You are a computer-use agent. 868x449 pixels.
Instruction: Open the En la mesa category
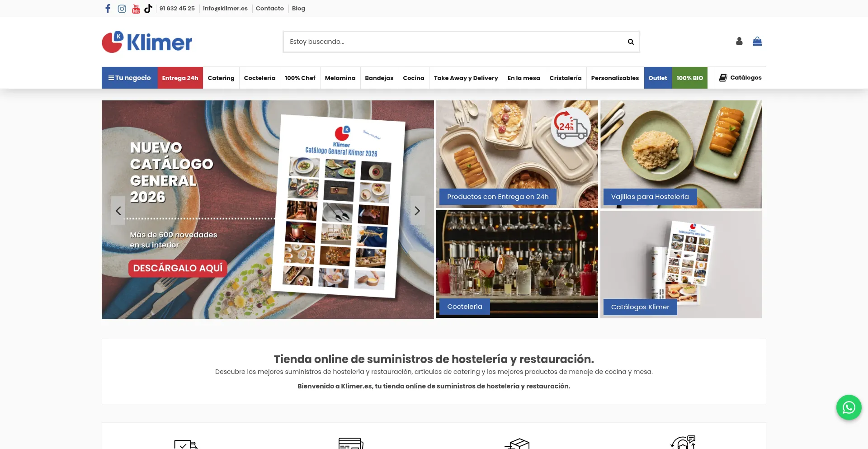[x=524, y=78]
